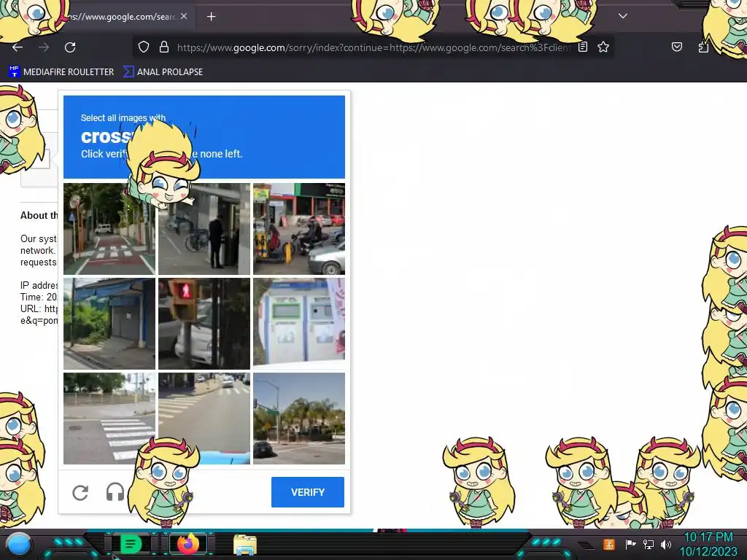Screen dimensions: 747x560
Task: Click the VERIFY button
Action: pos(308,492)
